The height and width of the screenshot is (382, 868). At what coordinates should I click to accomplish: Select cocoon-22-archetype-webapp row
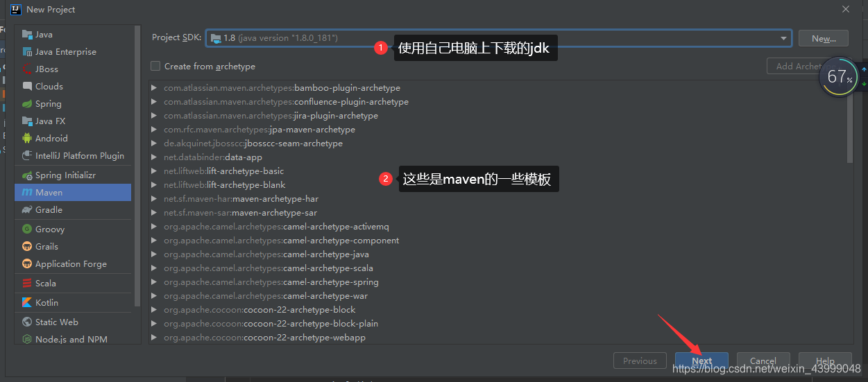(x=498, y=338)
